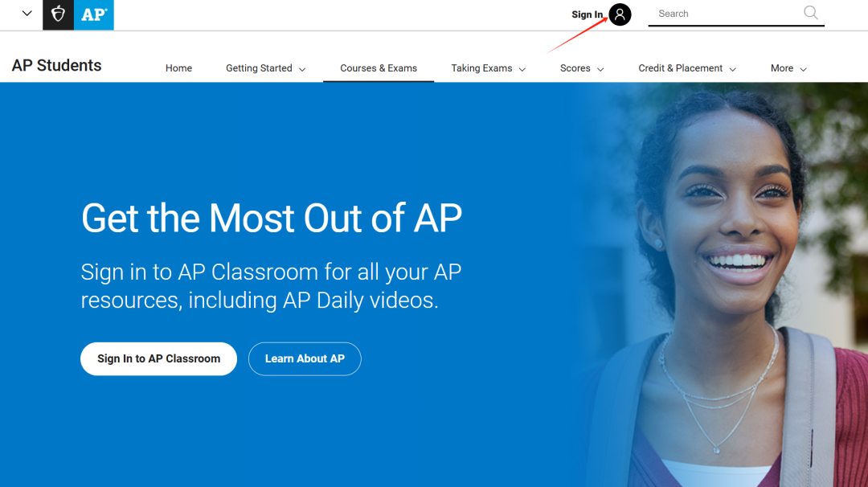Click the College Board acorn logo
Screen dimensions: 868x487
58,14
